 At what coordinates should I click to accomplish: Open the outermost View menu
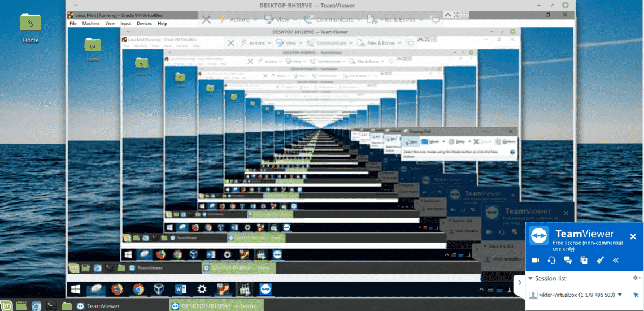pyautogui.click(x=281, y=19)
